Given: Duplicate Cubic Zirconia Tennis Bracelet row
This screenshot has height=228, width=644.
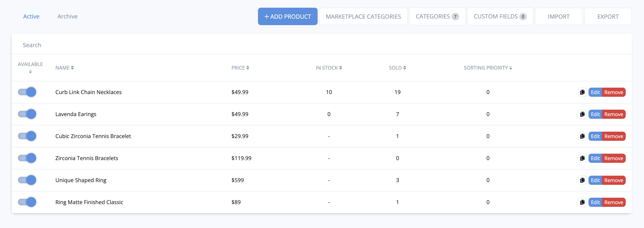Looking at the screenshot, I should (x=582, y=136).
